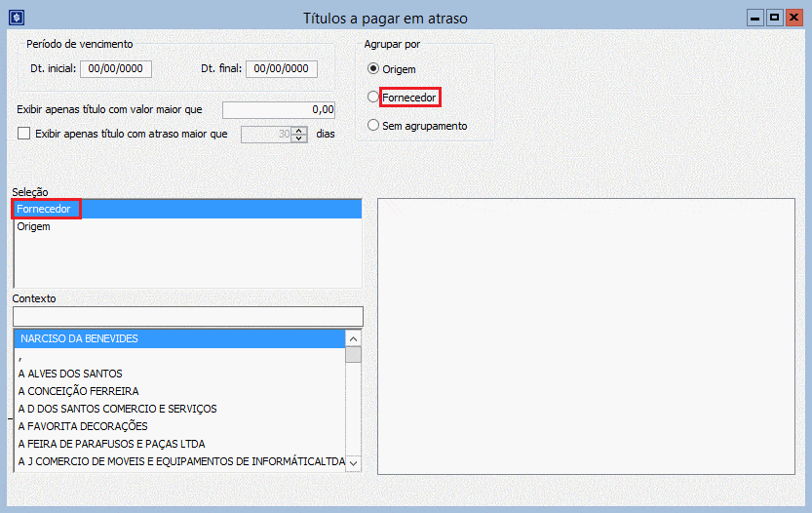Click the Dt. inicial date field

[116, 68]
